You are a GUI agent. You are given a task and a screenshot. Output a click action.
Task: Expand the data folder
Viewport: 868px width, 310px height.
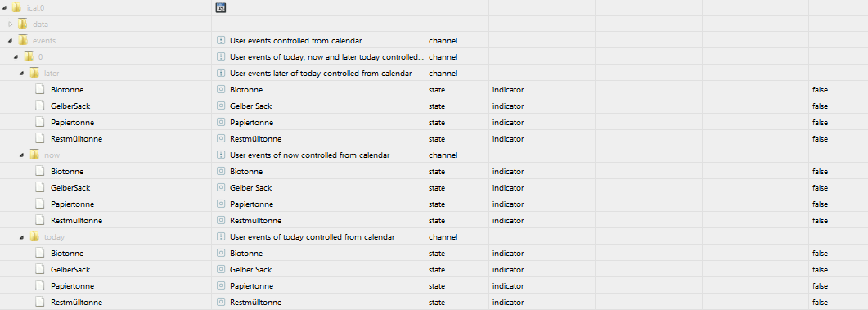click(10, 24)
